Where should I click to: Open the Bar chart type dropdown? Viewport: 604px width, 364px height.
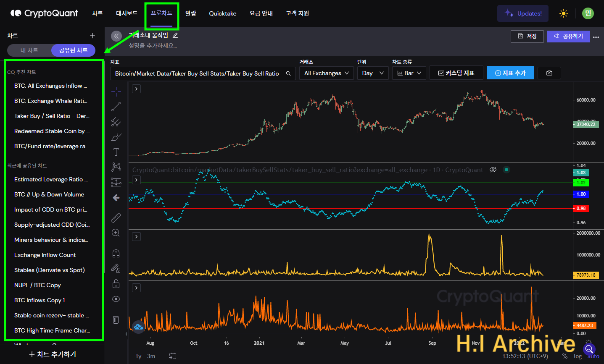[409, 73]
